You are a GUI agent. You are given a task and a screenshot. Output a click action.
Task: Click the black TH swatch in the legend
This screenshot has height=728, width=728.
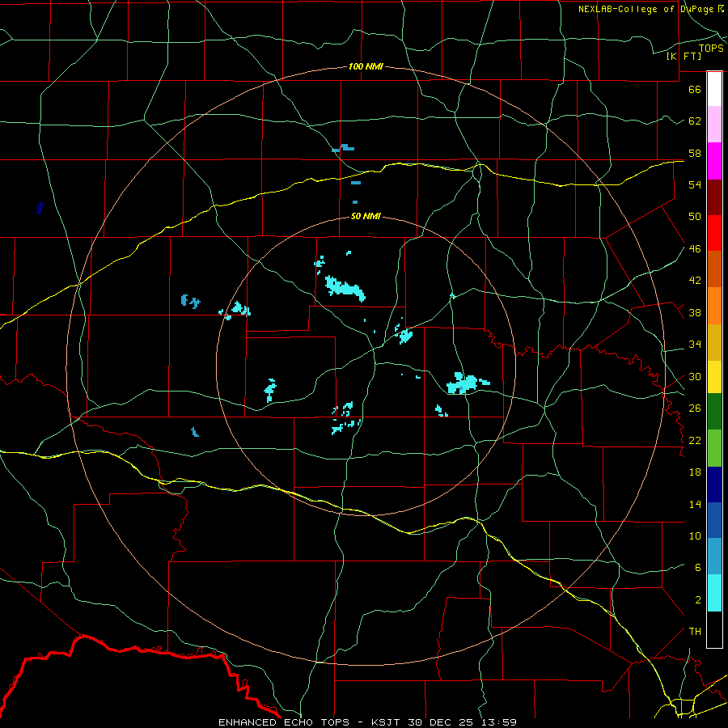[x=714, y=629]
